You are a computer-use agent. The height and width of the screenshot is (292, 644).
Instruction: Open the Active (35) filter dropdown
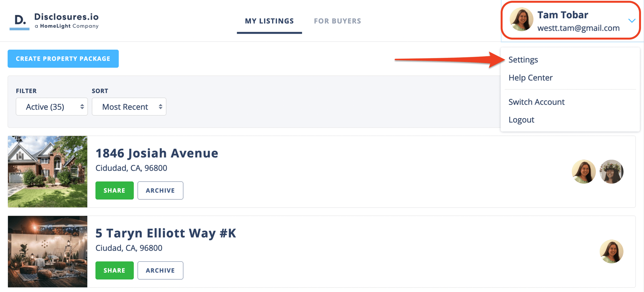(x=52, y=107)
